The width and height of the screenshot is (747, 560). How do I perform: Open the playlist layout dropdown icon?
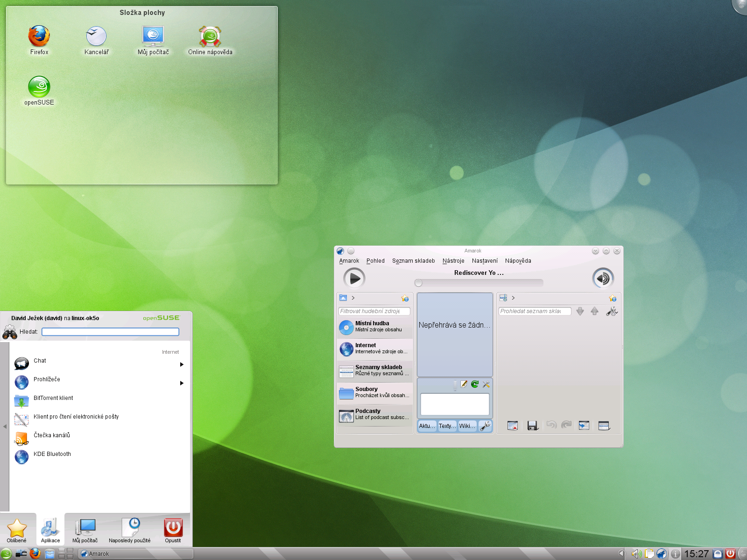coord(604,426)
